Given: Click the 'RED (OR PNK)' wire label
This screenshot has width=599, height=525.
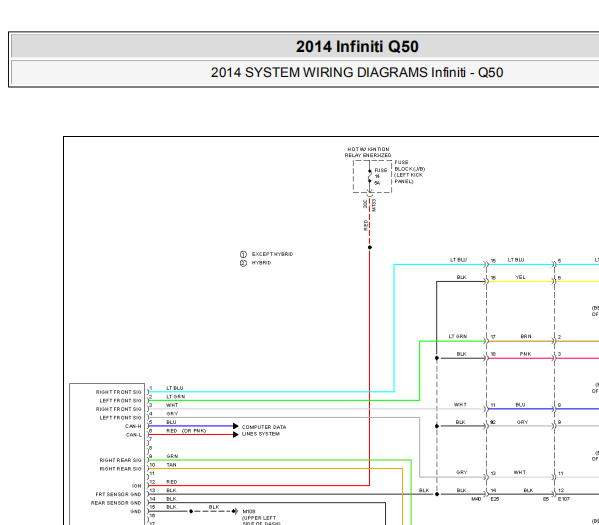Looking at the screenshot, I should pyautogui.click(x=186, y=431).
